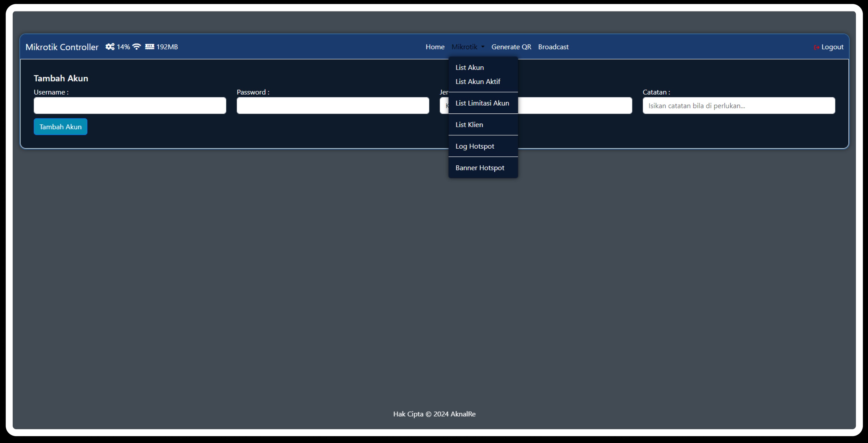868x443 pixels.
Task: Open Broadcast navigation link
Action: pos(553,47)
